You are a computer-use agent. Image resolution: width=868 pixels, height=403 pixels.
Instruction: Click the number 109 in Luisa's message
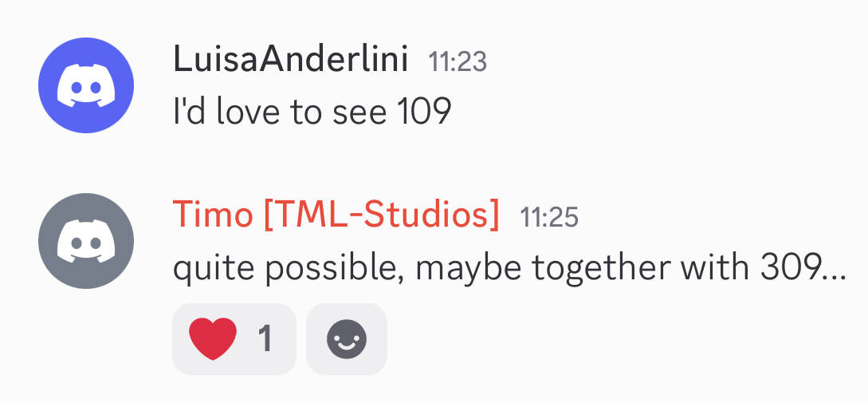[423, 112]
